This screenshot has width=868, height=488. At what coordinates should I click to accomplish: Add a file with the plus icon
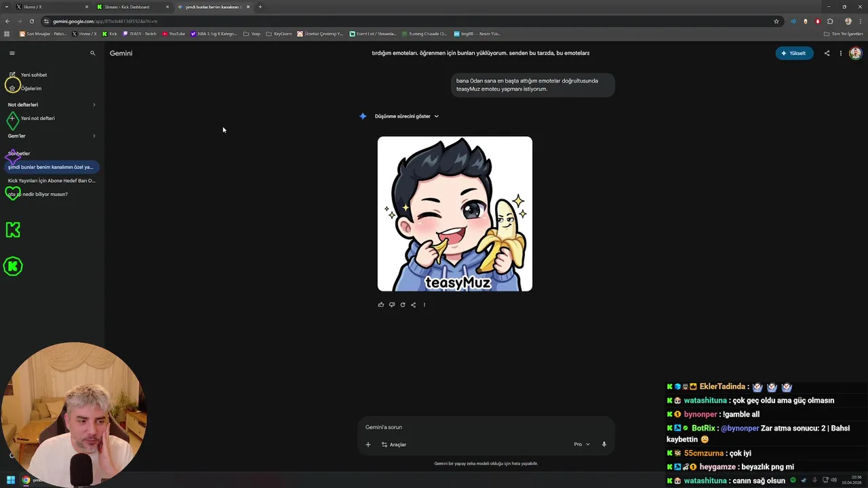(368, 445)
